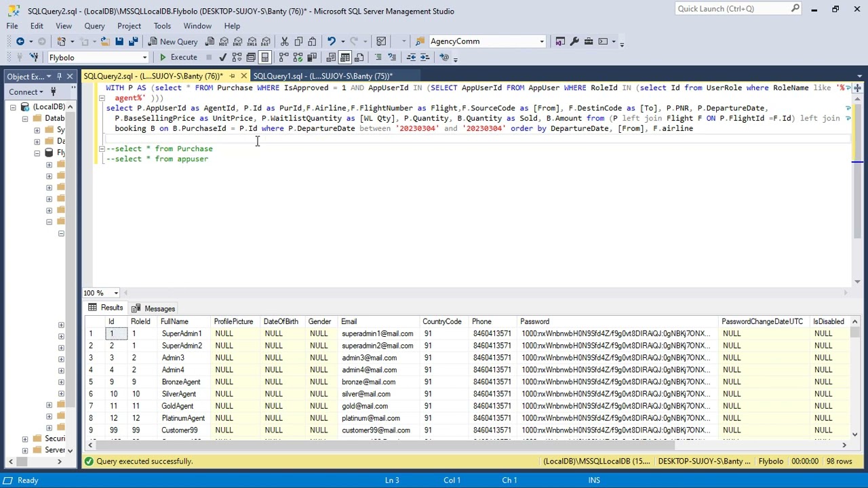Screen dimensions: 868x488
Task: Toggle Include Actual Execution Plan
Action: [283, 58]
